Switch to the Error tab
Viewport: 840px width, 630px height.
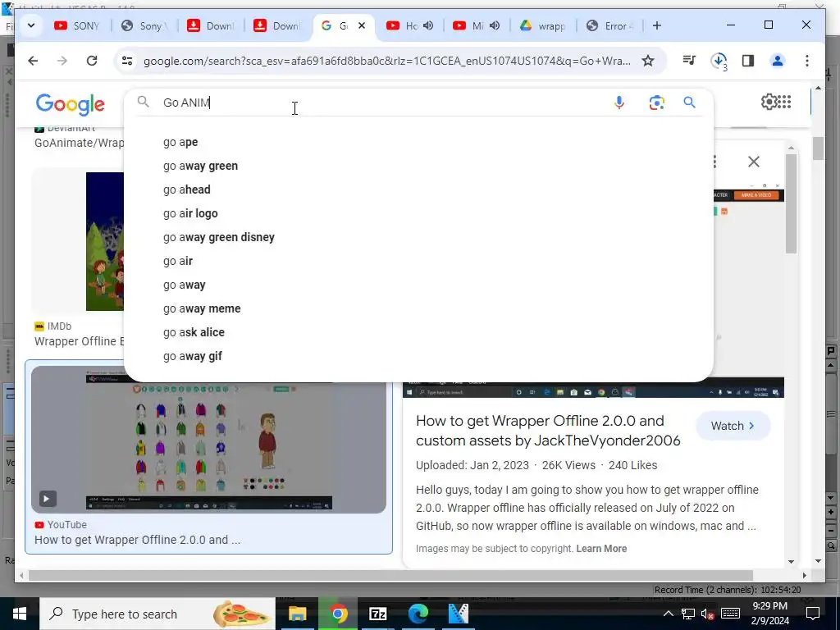[x=609, y=25]
